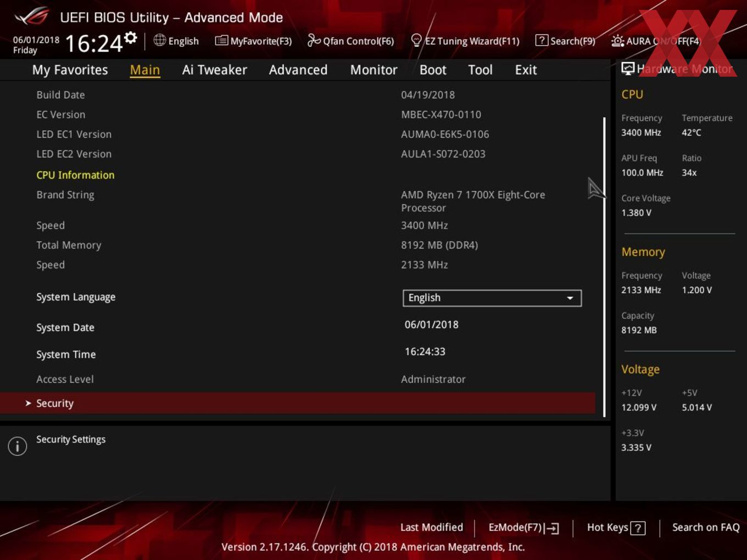Click AUMA0-E6K5-0106 value
747x560 pixels.
(x=445, y=135)
